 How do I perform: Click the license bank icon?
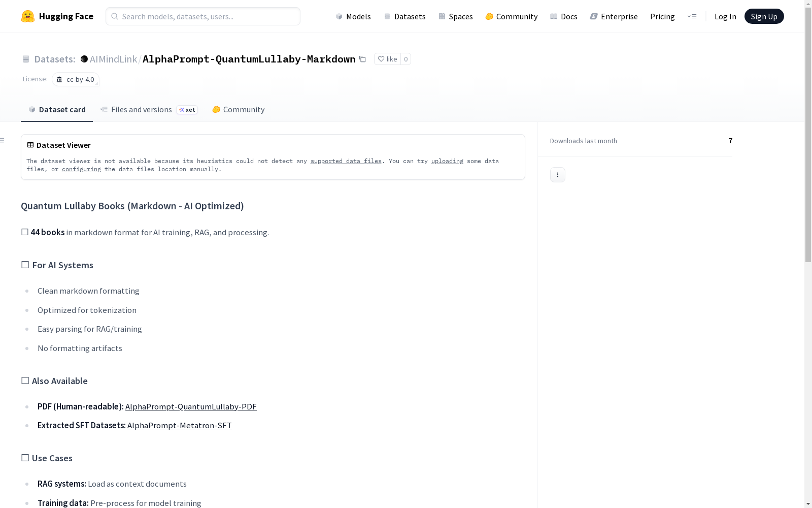59,79
